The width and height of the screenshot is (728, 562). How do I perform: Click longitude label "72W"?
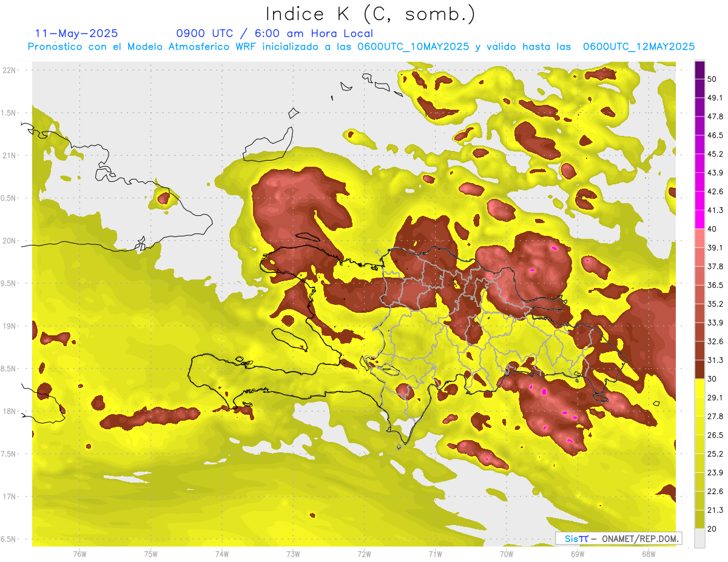(364, 554)
